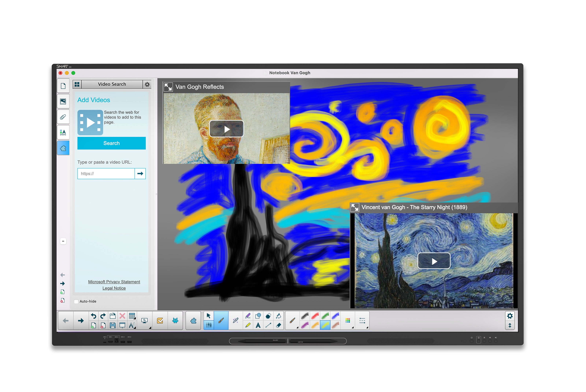Click the Undo arrow in toolbar
The height and width of the screenshot is (392, 586).
click(93, 316)
